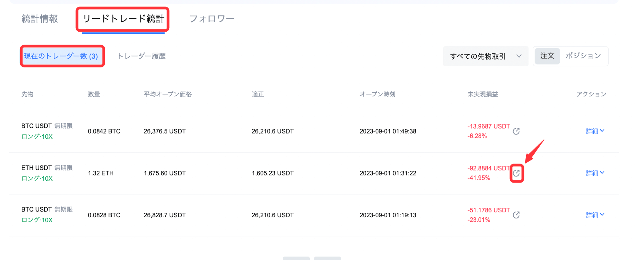Select 現在のトレーダー数 (3) sub-tab
Image resolution: width=644 pixels, height=260 pixels.
click(61, 56)
